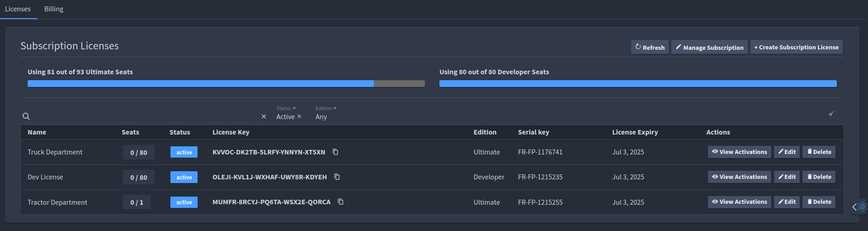Copy the Truck Department license key
Viewport: 868px width, 231px height.
point(335,152)
